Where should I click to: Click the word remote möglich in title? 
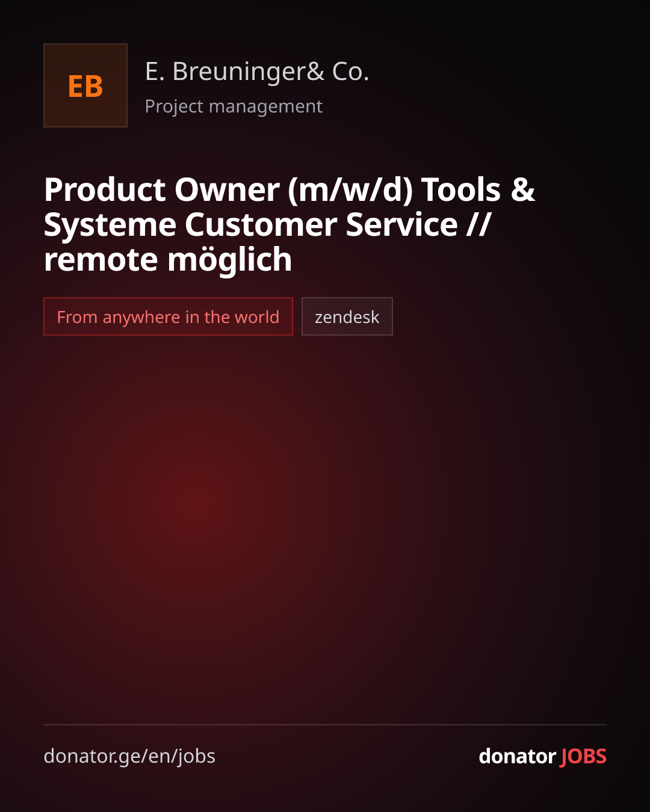point(168,260)
